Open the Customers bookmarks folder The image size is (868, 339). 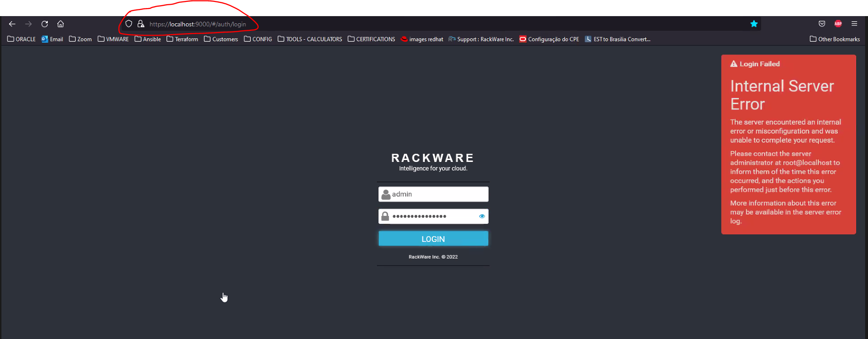click(221, 39)
